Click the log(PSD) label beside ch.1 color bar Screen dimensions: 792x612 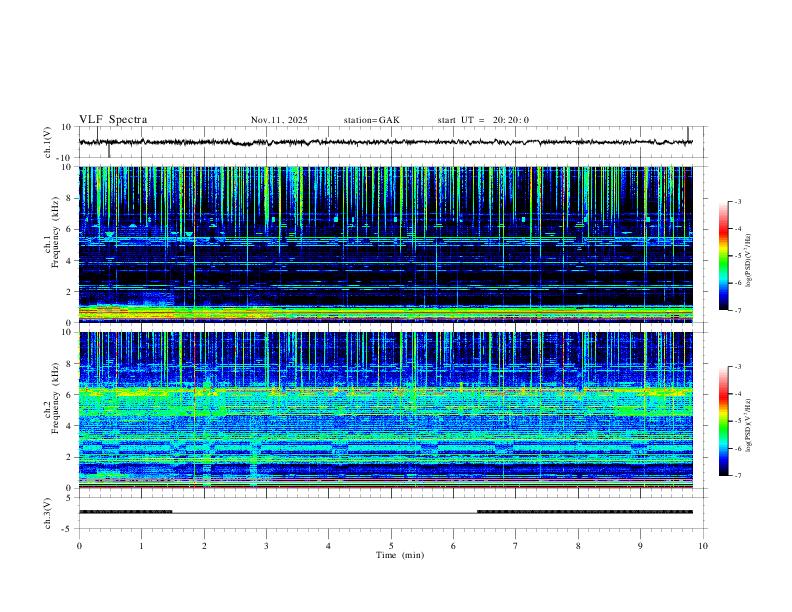coord(748,260)
